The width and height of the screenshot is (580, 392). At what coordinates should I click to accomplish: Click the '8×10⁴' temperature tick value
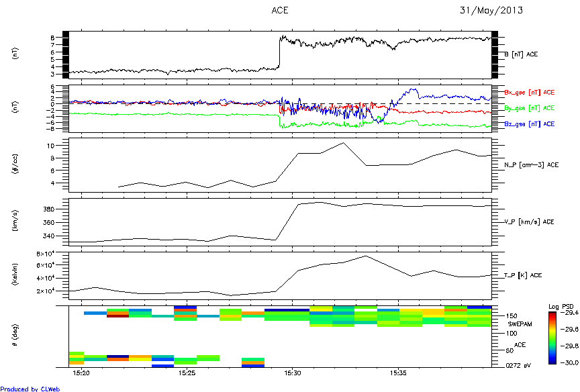point(46,254)
